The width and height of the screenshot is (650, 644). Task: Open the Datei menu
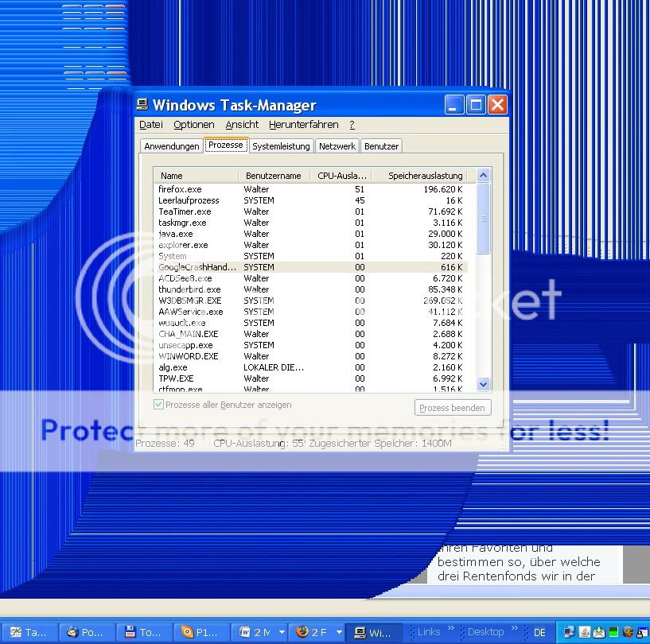pos(151,125)
